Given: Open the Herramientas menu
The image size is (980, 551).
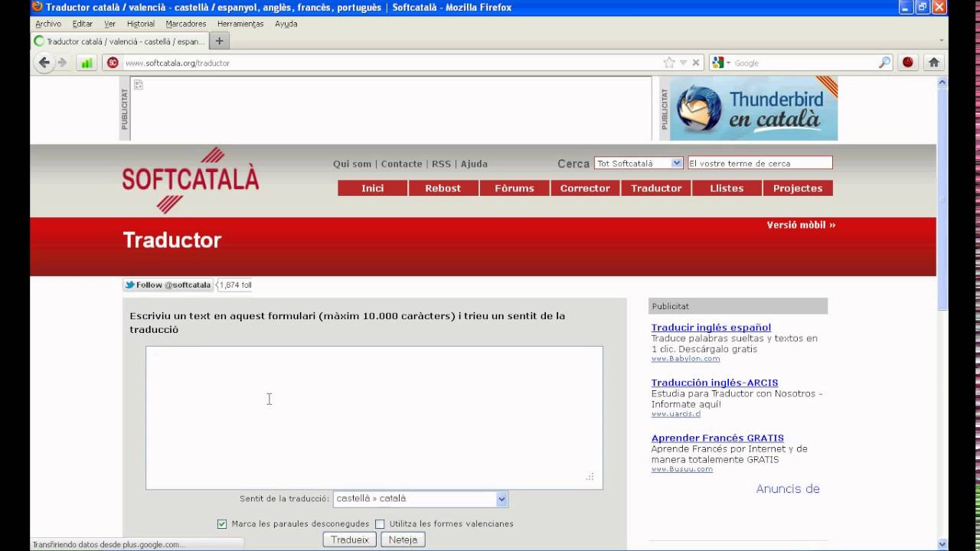Looking at the screenshot, I should pos(240,24).
